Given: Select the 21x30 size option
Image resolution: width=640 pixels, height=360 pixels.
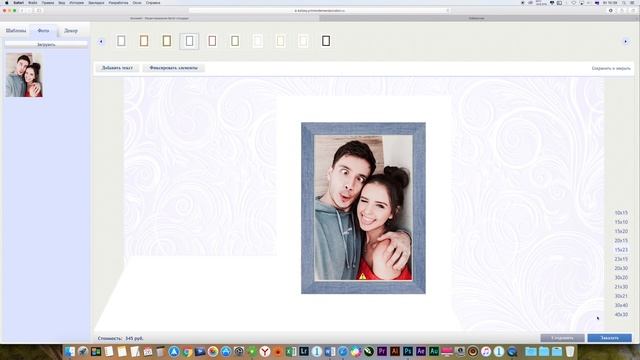Looking at the screenshot, I should pos(621,287).
